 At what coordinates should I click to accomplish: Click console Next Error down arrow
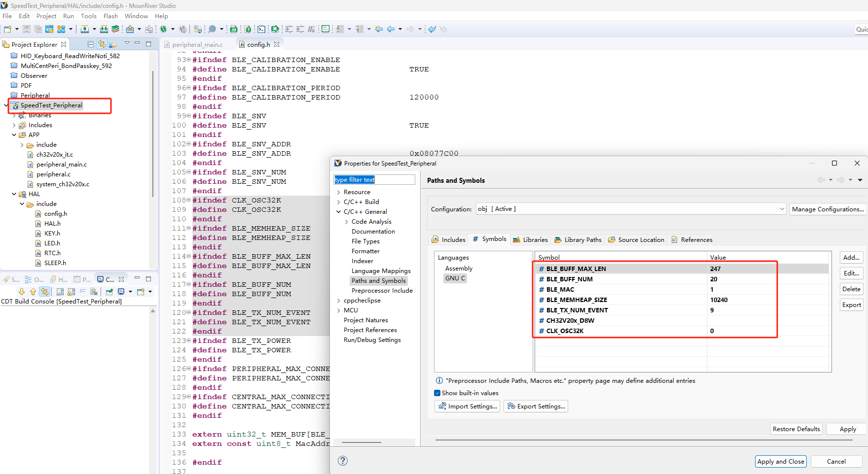tap(22, 292)
